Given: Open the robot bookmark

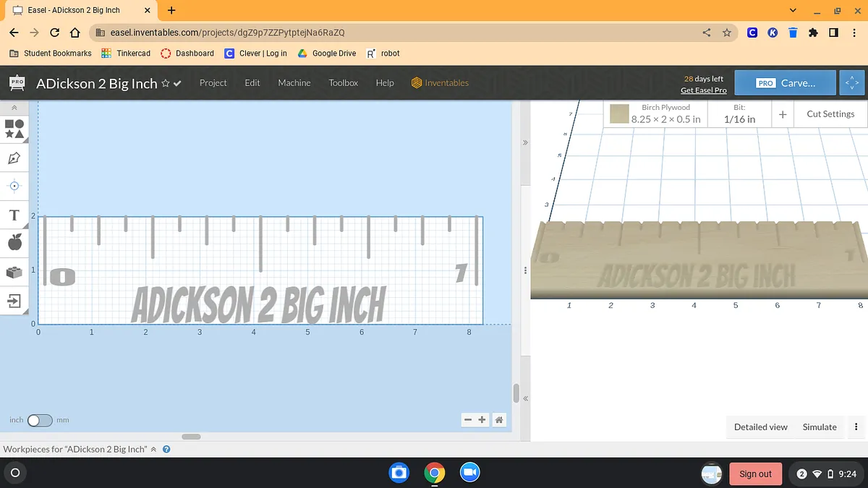Looking at the screenshot, I should point(383,53).
